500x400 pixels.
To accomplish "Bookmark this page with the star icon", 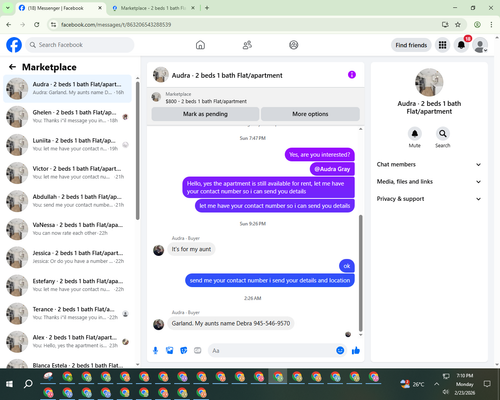I will point(458,25).
